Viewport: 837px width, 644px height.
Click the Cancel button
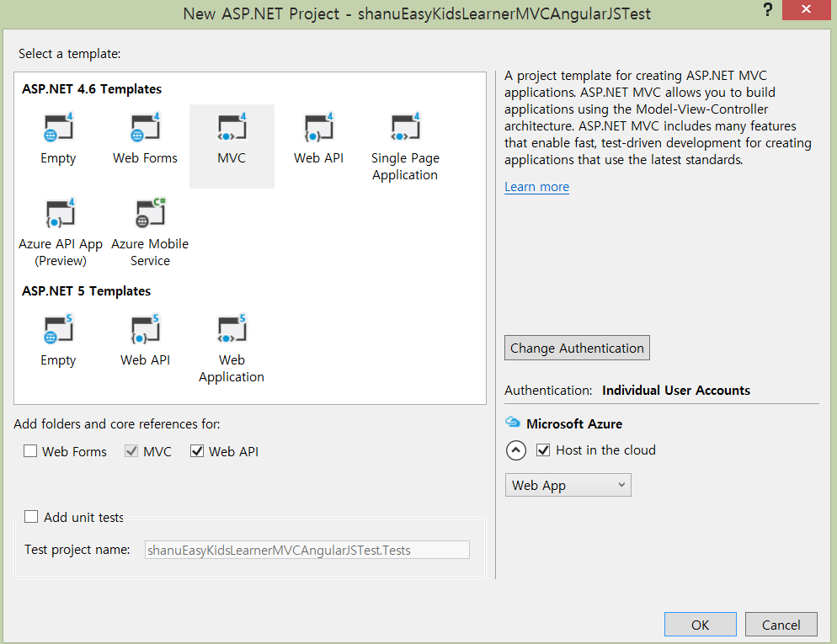pos(781,625)
